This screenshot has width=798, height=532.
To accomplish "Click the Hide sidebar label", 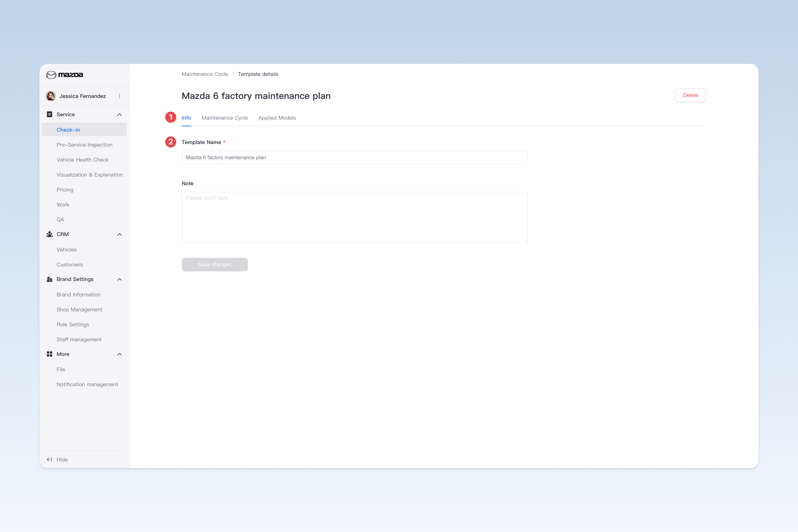I will tap(62, 459).
